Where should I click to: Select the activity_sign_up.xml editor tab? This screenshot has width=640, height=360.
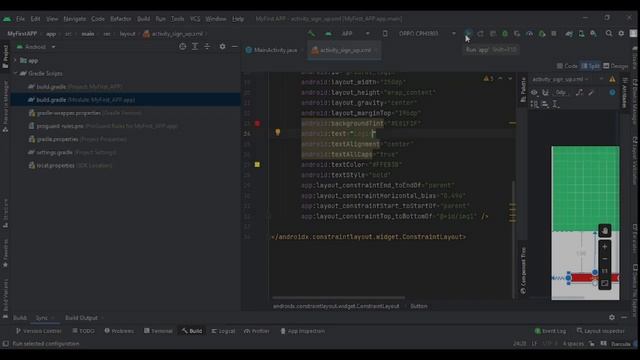click(x=344, y=50)
